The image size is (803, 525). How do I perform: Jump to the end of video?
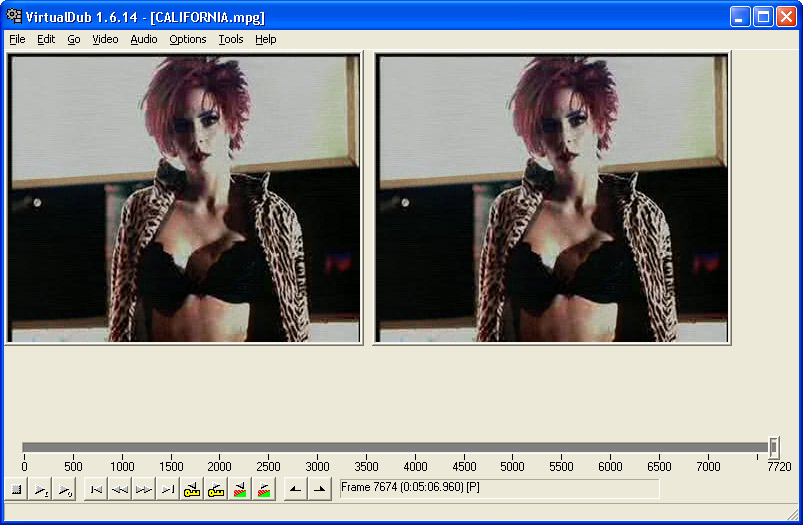click(x=167, y=490)
